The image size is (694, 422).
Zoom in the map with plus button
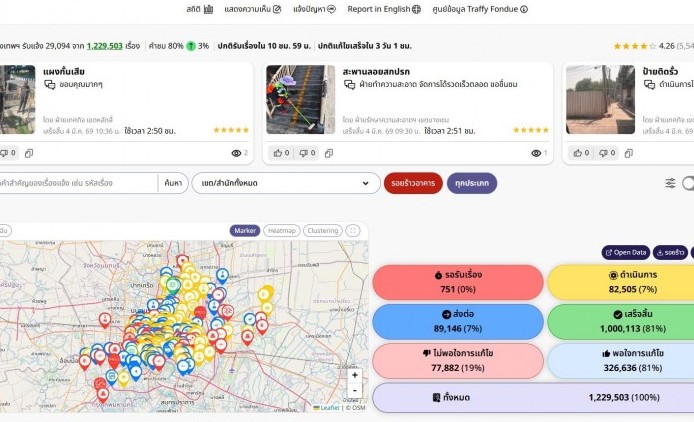[354, 376]
